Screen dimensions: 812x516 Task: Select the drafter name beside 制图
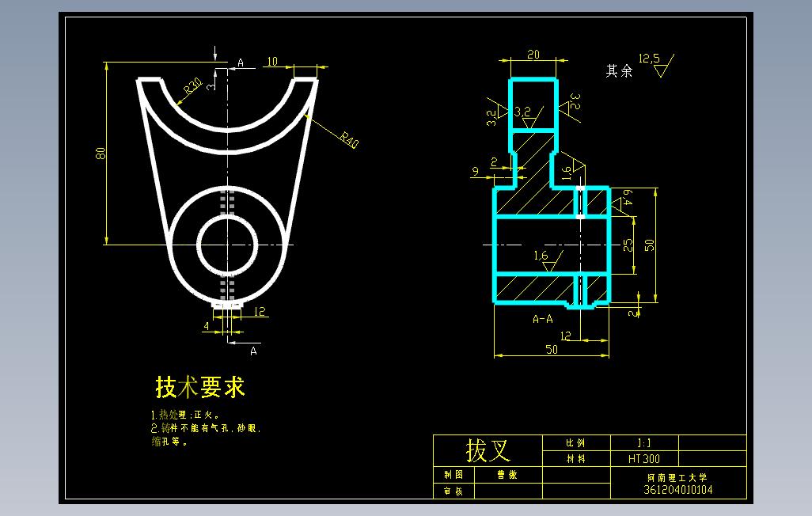(507, 475)
